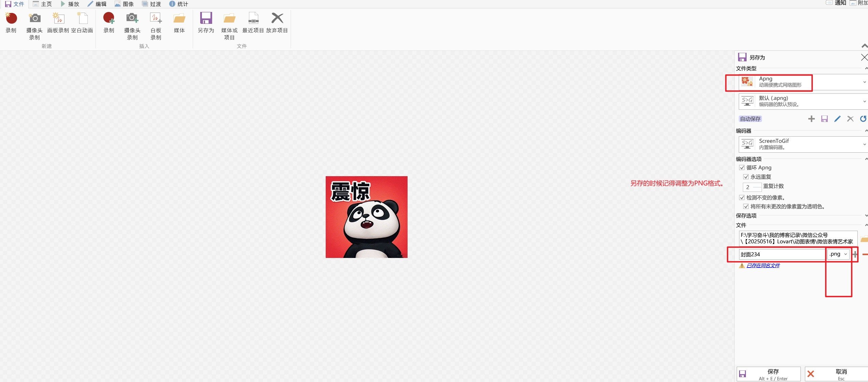
Task: Expand save options section
Action: click(866, 216)
